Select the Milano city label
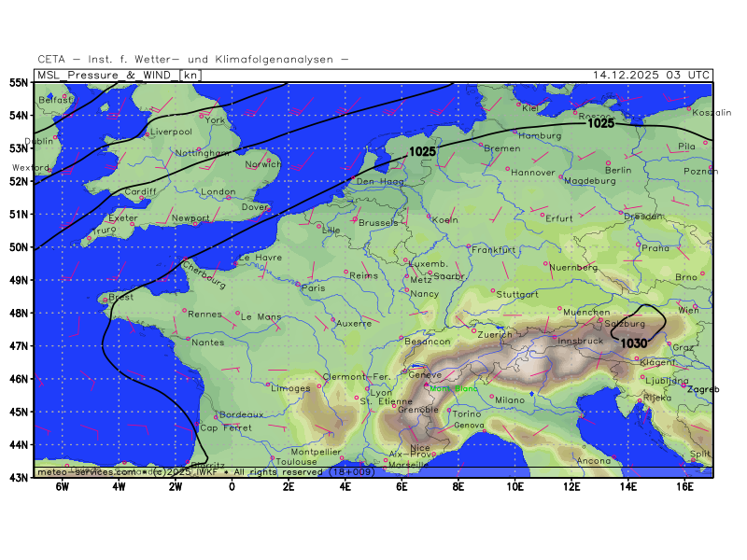Image resolution: width=747 pixels, height=560 pixels. pyautogui.click(x=510, y=399)
